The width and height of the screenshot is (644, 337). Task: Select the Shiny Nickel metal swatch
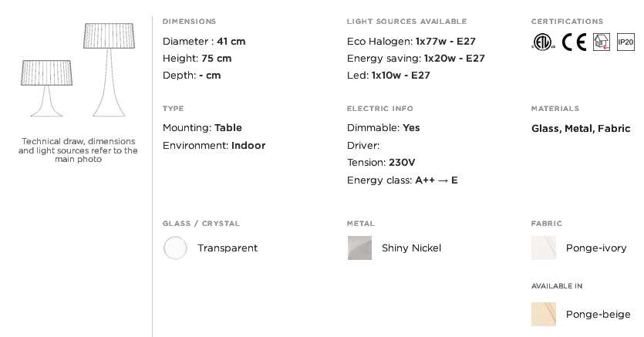tap(359, 248)
